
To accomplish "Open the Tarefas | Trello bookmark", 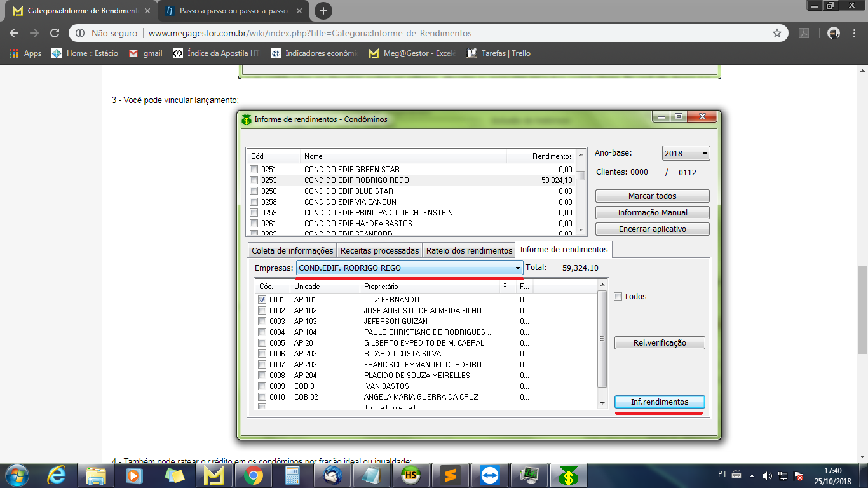I will (x=499, y=53).
